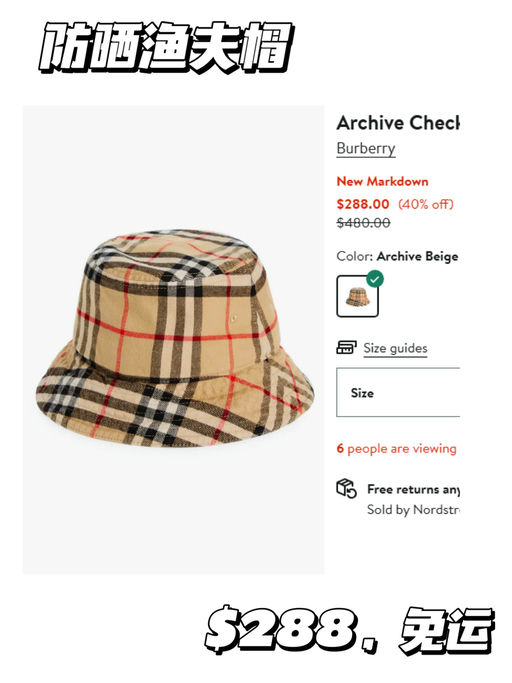The width and height of the screenshot is (512, 683).
Task: Click the 6 people are viewing notice
Action: (397, 448)
